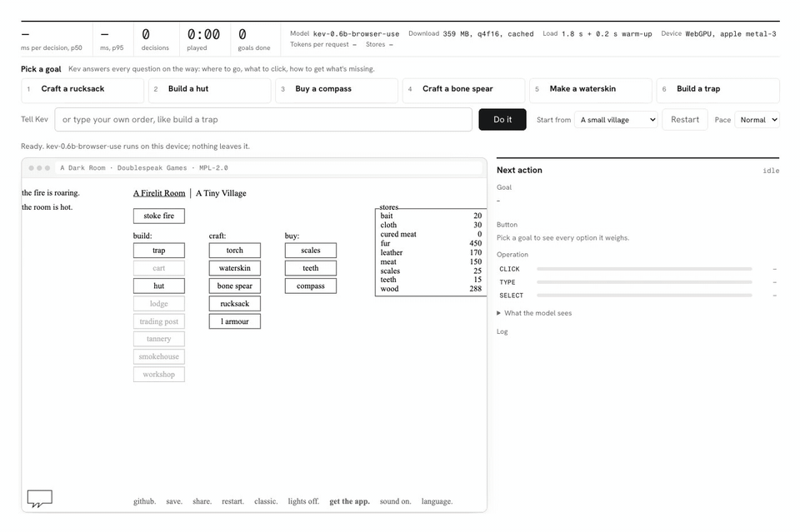Buy teeth

point(311,268)
